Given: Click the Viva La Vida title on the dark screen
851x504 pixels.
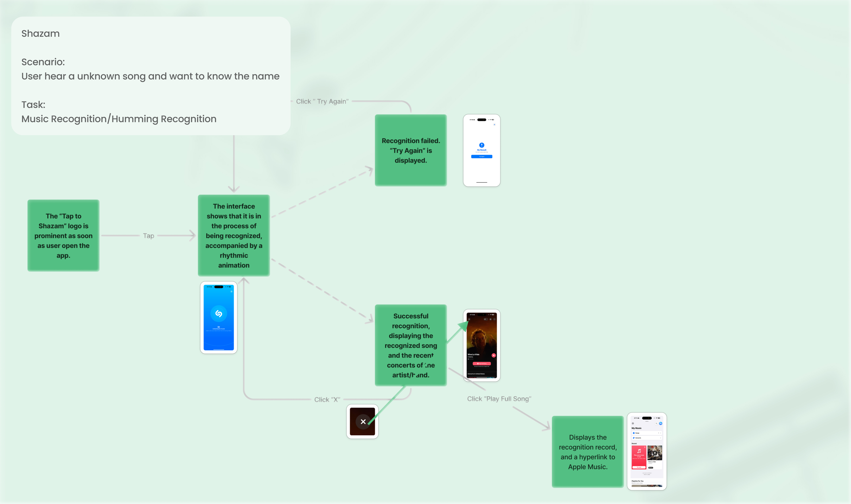Looking at the screenshot, I should 474,355.
